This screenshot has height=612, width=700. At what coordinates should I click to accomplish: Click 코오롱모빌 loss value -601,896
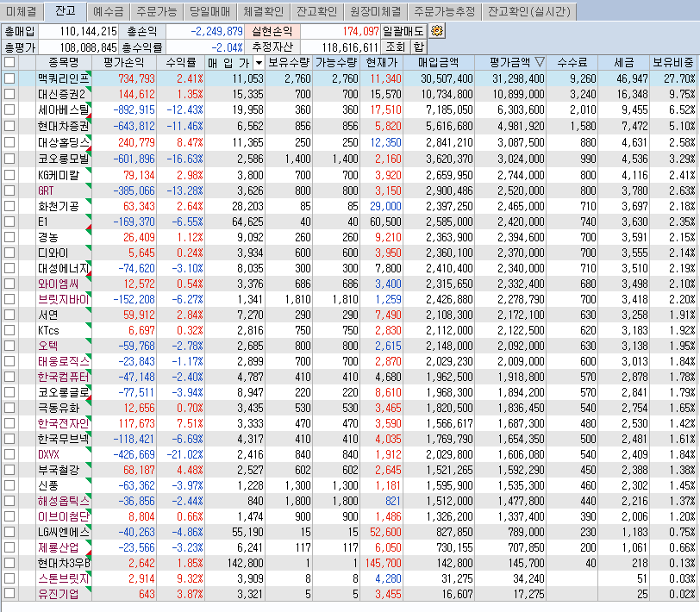point(134,159)
